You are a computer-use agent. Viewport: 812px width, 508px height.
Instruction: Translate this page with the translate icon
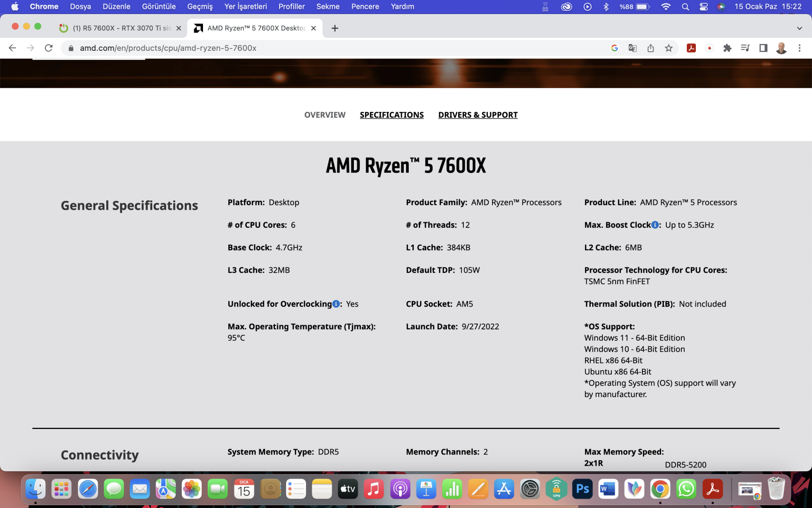tap(632, 48)
